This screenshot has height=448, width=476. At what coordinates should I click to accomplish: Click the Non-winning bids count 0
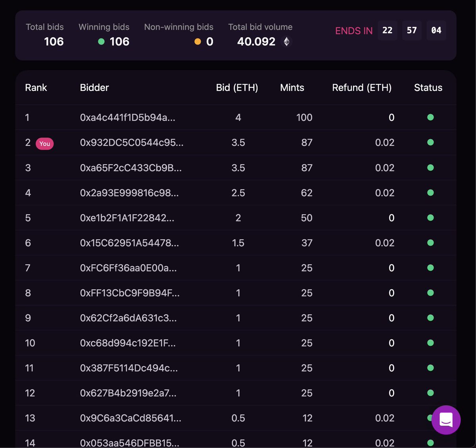coord(210,42)
